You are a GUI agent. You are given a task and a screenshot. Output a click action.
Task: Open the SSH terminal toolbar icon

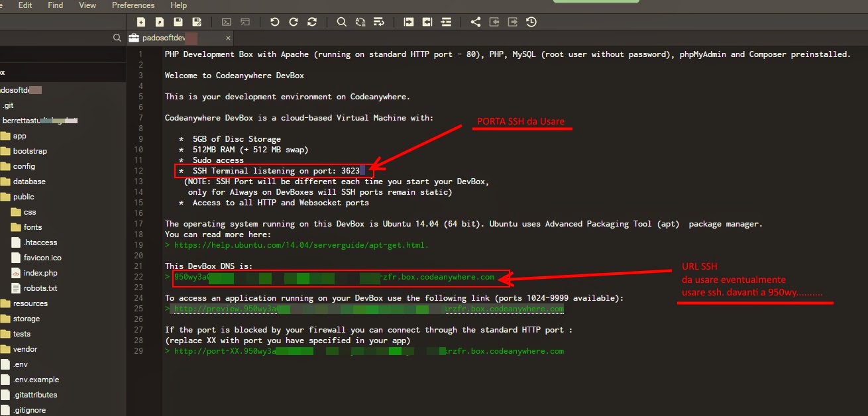point(227,22)
